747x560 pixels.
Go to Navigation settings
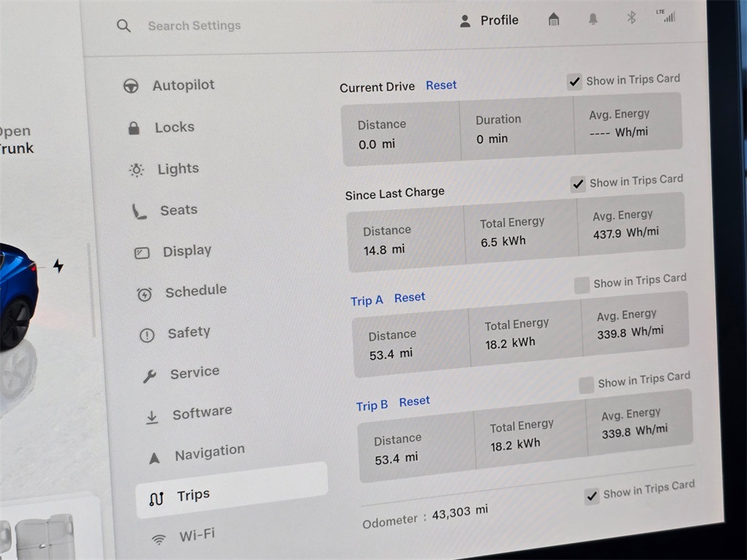[209, 454]
